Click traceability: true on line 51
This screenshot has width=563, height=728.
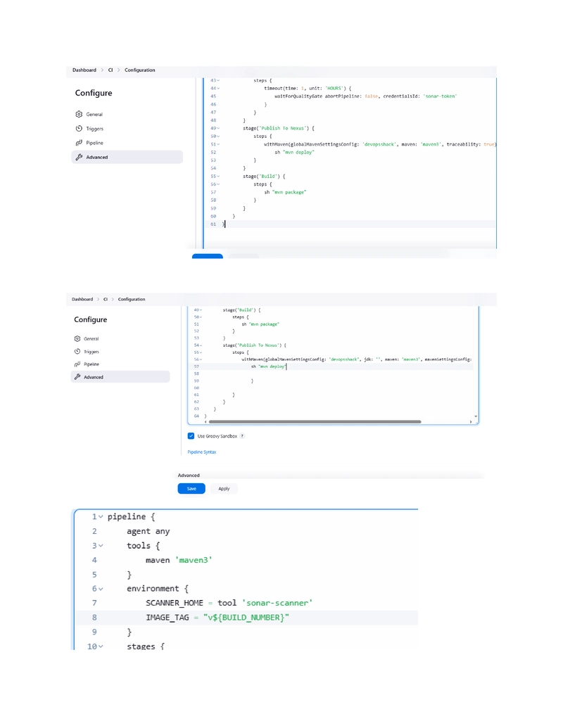[x=471, y=144]
